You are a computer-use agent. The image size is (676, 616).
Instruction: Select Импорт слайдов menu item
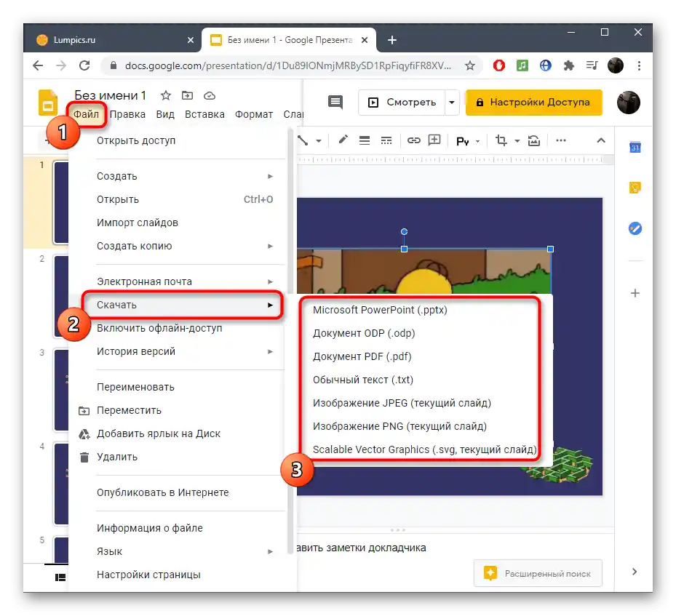(137, 223)
